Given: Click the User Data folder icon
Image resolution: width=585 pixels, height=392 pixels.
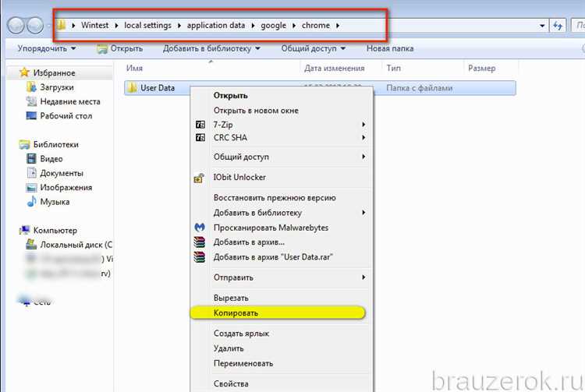Looking at the screenshot, I should tap(132, 88).
